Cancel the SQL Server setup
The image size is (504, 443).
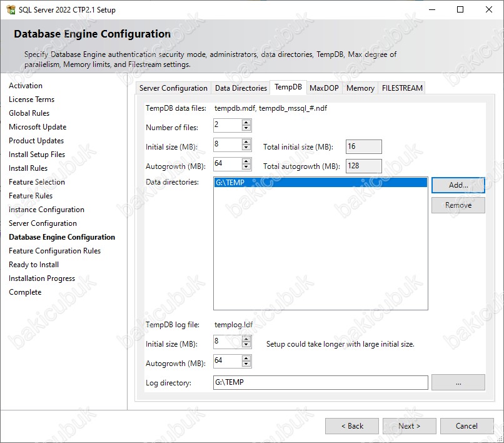coord(466,426)
